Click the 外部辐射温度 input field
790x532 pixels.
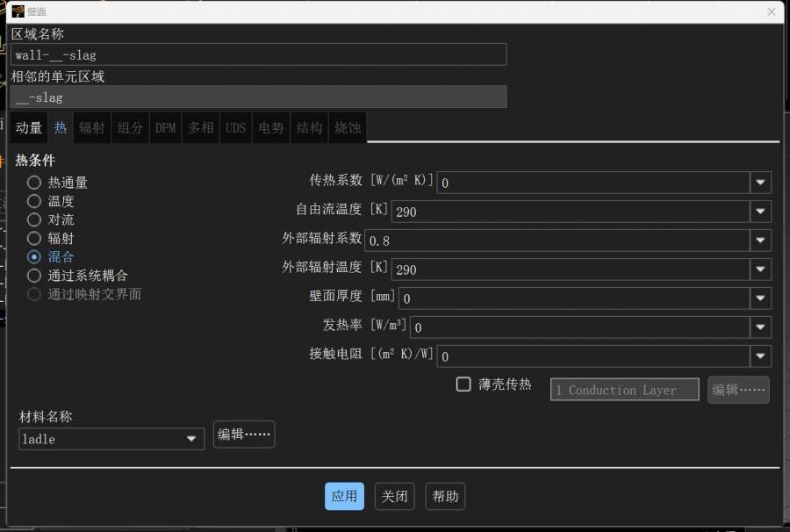click(571, 269)
